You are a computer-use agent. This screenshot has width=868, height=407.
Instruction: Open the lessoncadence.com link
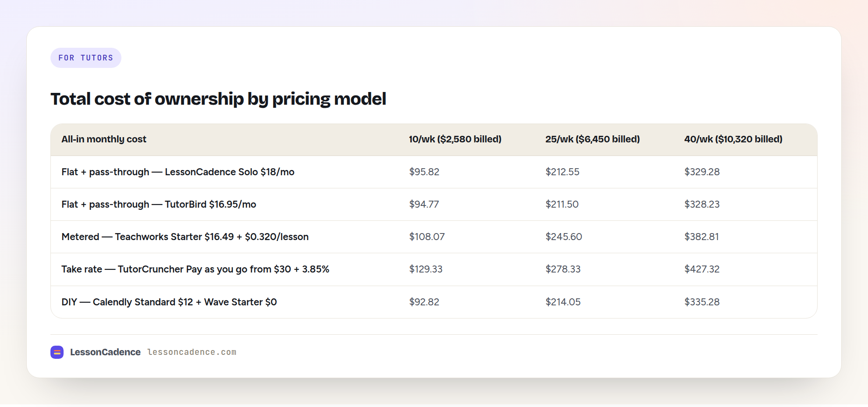point(192,352)
